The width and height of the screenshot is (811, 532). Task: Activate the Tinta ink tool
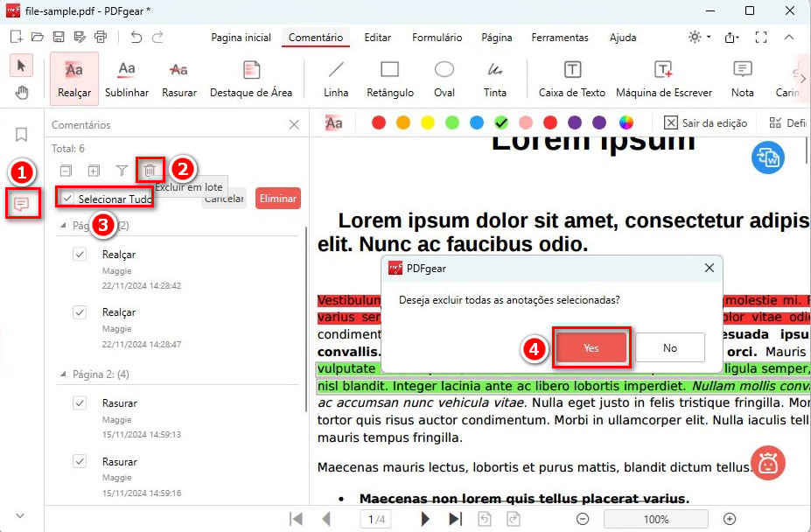pyautogui.click(x=495, y=79)
